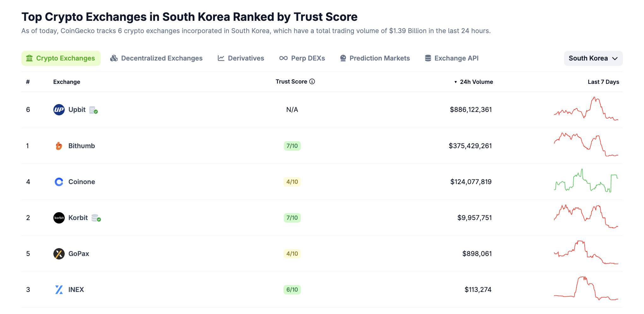Click Coinone's green 7-day sparkline chart
Viewport: 644px width, 314px height.
[x=586, y=181]
